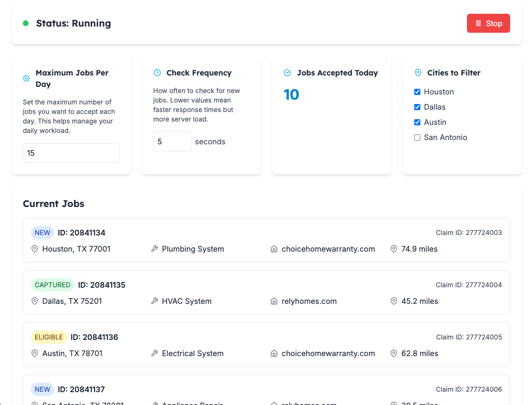Click the location pin icon beside Dallas, TX 75201
This screenshot has height=405, width=532.
pyautogui.click(x=35, y=301)
